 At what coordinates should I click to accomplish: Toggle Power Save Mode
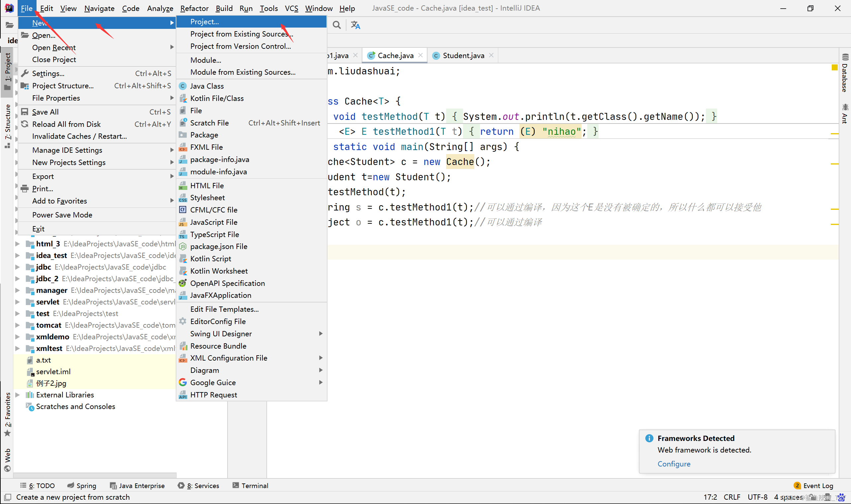(62, 214)
